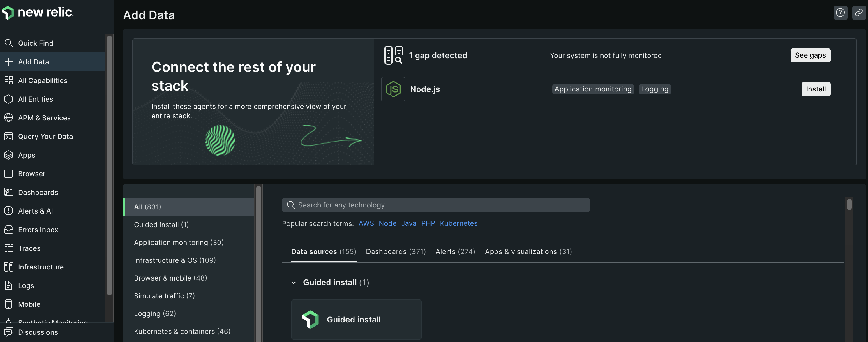Switch to the Dashboards (371) tab
Image resolution: width=868 pixels, height=342 pixels.
(396, 252)
